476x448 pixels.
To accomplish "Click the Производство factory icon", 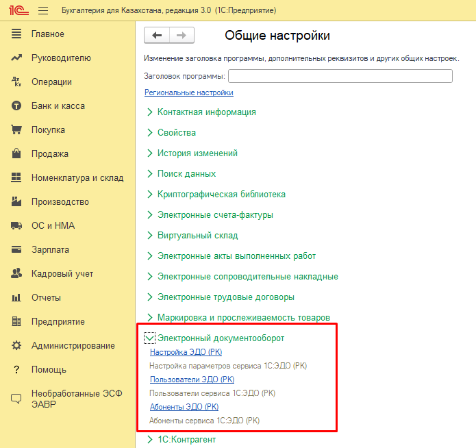I will 16,201.
